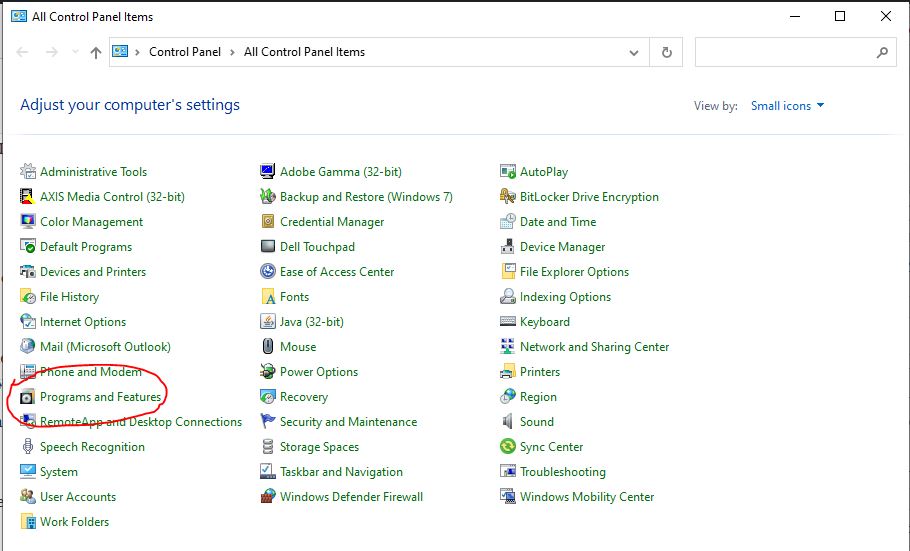
Task: Click the Default Programs icon
Action: pyautogui.click(x=27, y=246)
